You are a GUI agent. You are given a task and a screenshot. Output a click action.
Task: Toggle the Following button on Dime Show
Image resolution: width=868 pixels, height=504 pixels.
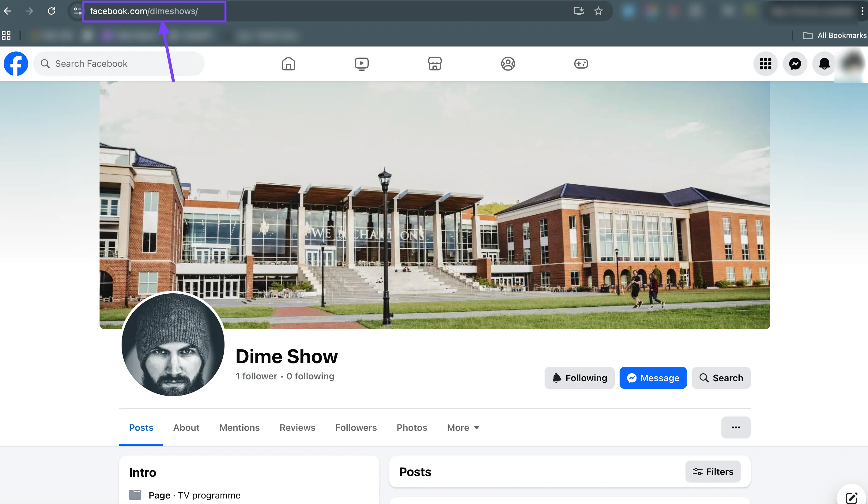click(579, 378)
